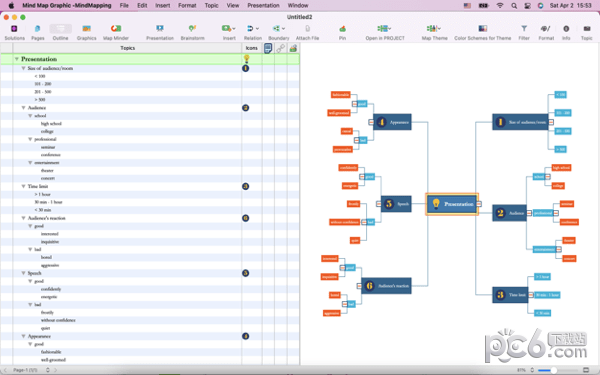600x375 pixels.
Task: Open the Format menu
Action: [187, 5]
